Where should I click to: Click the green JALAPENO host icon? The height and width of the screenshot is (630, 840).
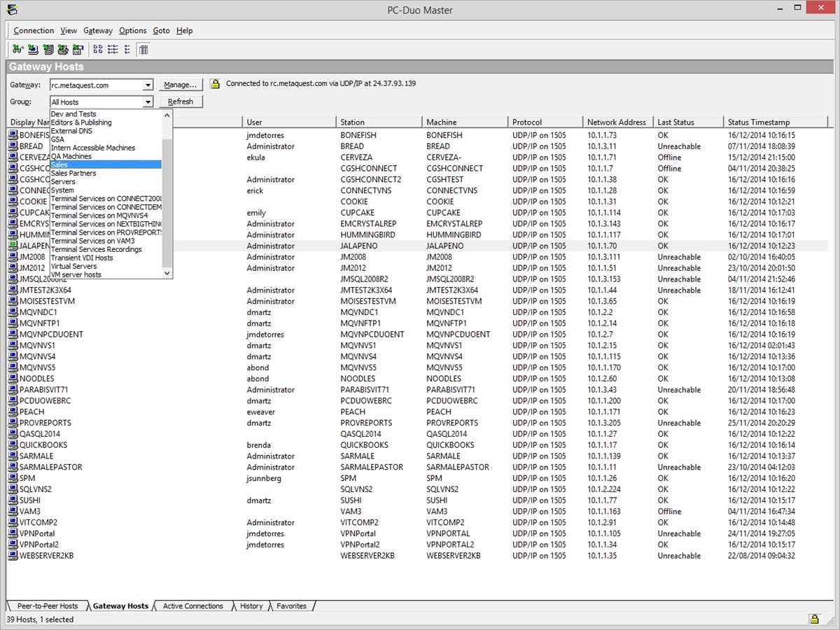coord(13,246)
